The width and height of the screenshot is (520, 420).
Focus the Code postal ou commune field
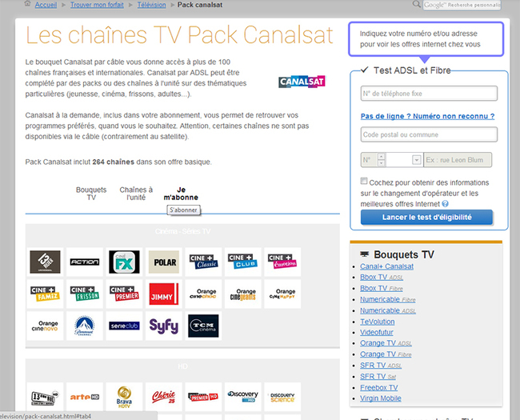point(429,134)
